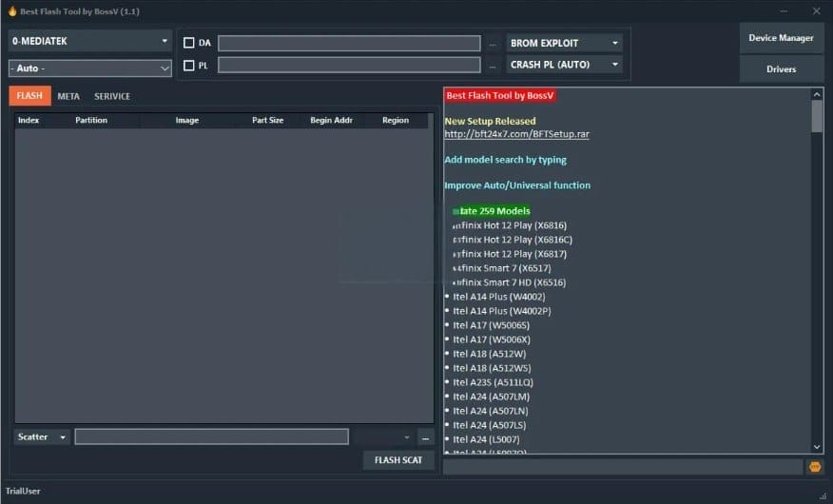833x504 pixels.
Task: Click 'Smart 7 HD (X6516)' entry
Action: click(x=509, y=282)
